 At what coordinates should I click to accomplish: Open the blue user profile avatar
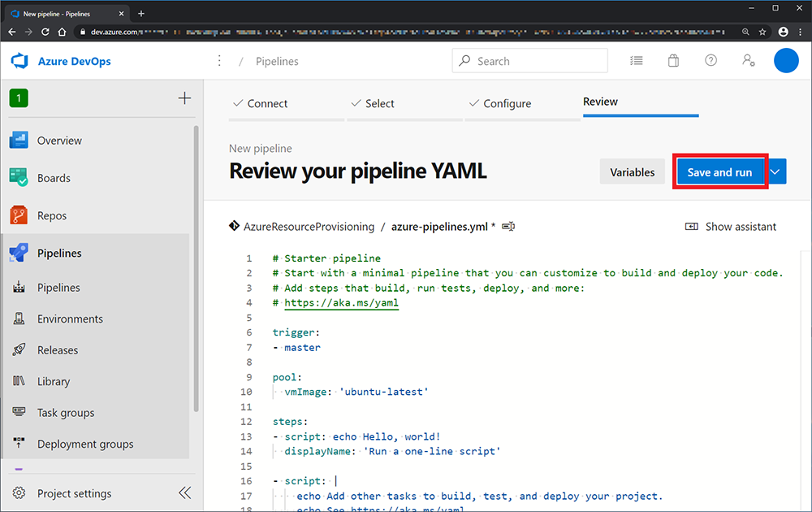(786, 61)
